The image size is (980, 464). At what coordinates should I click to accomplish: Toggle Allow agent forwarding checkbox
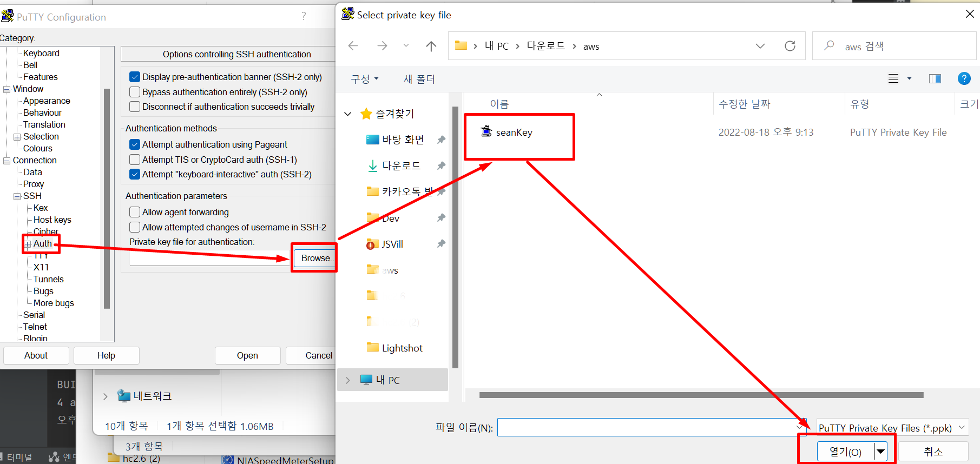135,212
